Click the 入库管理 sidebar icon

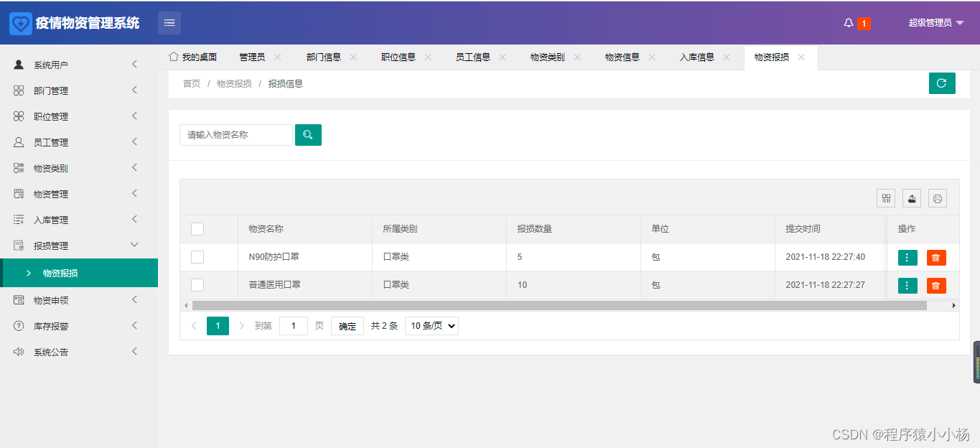pos(19,220)
